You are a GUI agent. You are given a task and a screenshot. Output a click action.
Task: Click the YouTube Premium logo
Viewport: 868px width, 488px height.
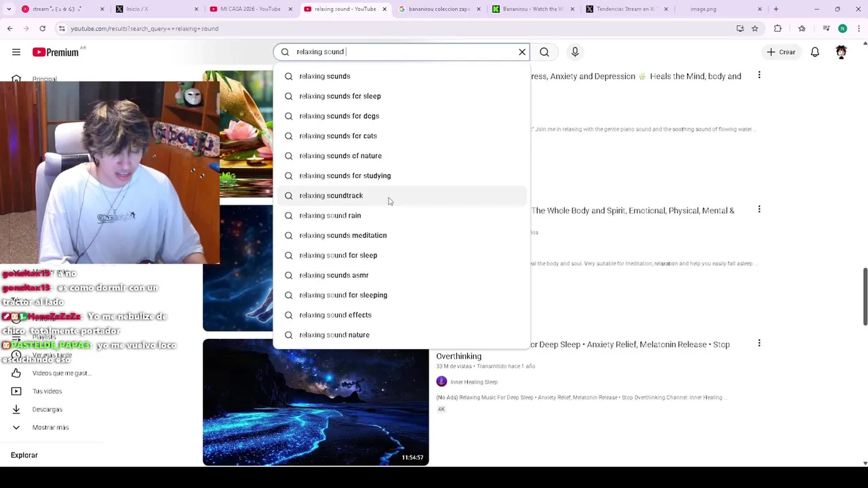55,52
